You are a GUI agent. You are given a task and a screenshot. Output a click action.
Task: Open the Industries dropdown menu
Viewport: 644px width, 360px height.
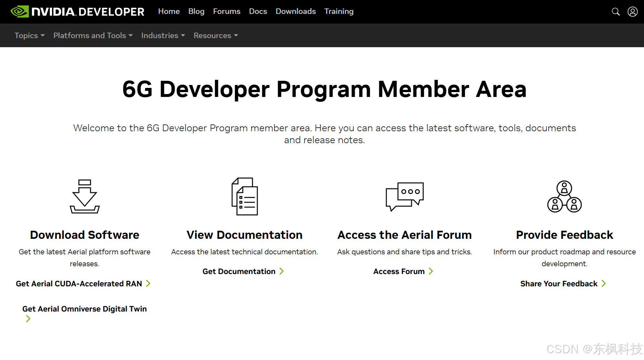click(x=163, y=36)
